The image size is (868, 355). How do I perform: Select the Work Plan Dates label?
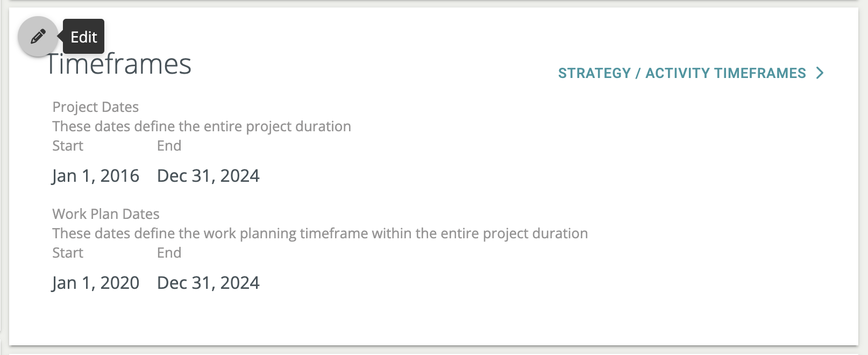pos(106,214)
